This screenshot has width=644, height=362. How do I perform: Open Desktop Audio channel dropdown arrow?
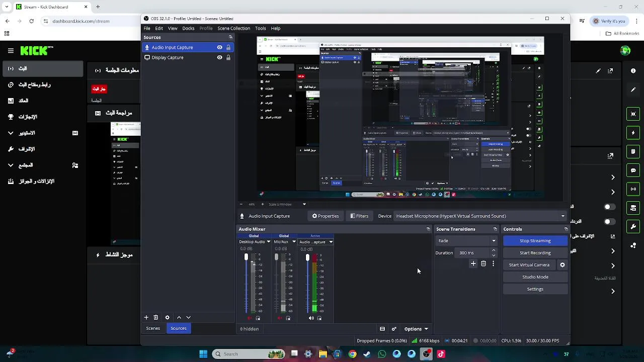pyautogui.click(x=268, y=242)
